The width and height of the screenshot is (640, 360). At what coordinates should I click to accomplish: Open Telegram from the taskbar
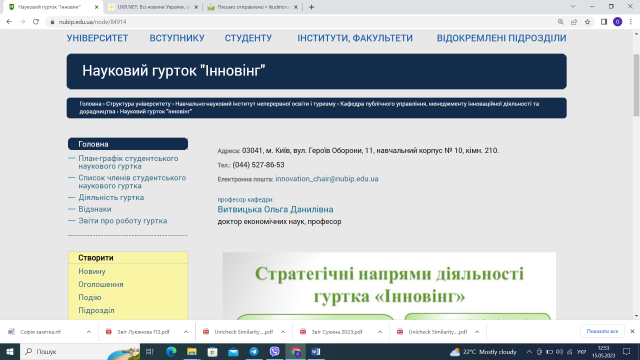tap(254, 352)
